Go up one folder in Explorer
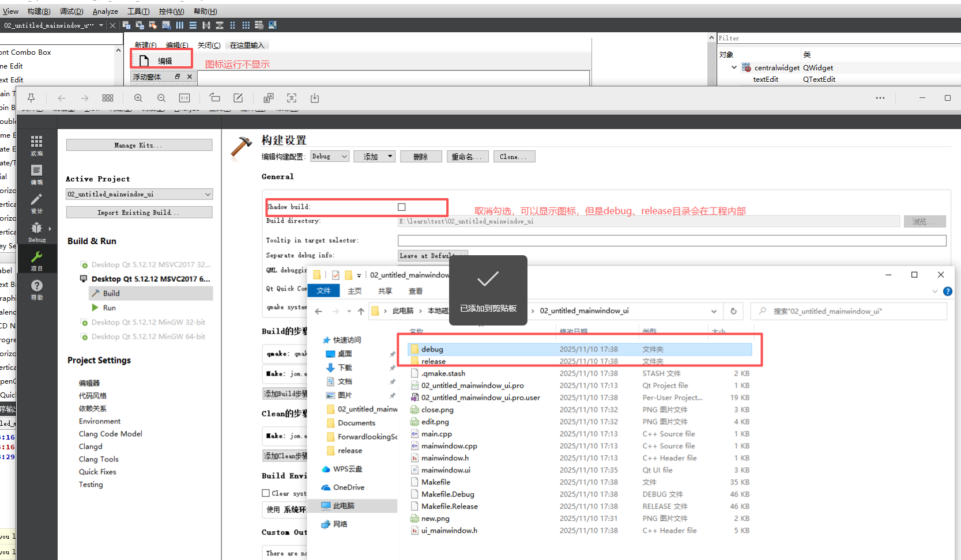This screenshot has height=560, width=961. (x=361, y=311)
